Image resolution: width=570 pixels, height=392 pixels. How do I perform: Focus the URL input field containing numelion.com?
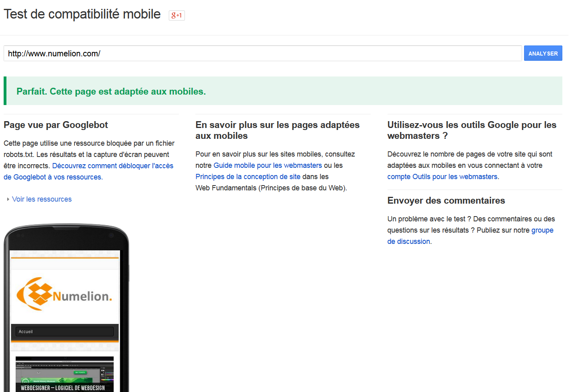[263, 53]
